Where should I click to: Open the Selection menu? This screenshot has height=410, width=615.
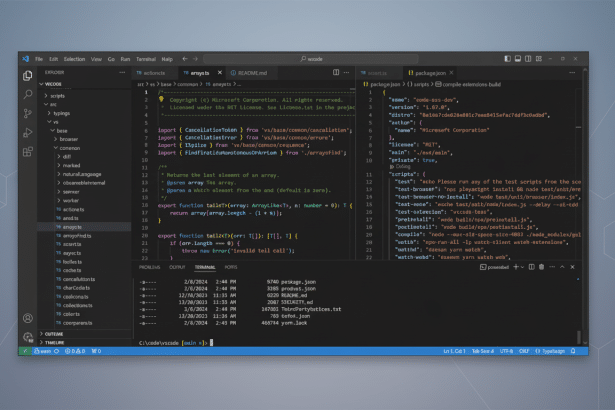[75, 59]
